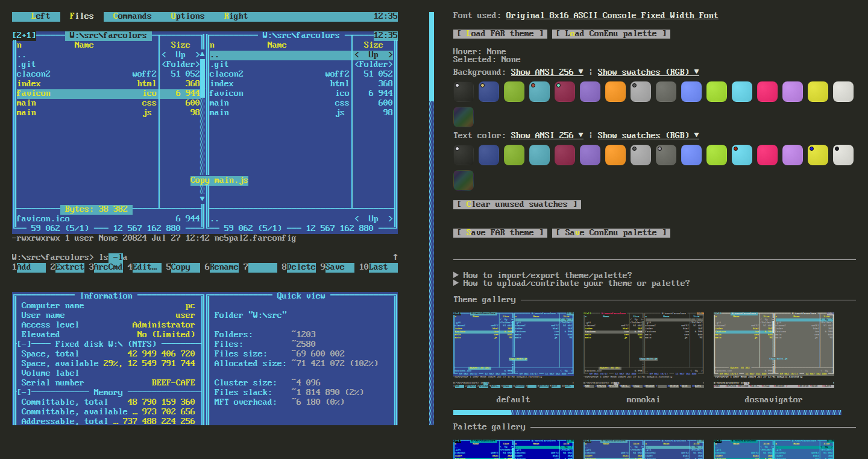The height and width of the screenshot is (459, 868).
Task: Open rainbow custom swatch under Text color row
Action: [x=464, y=180]
